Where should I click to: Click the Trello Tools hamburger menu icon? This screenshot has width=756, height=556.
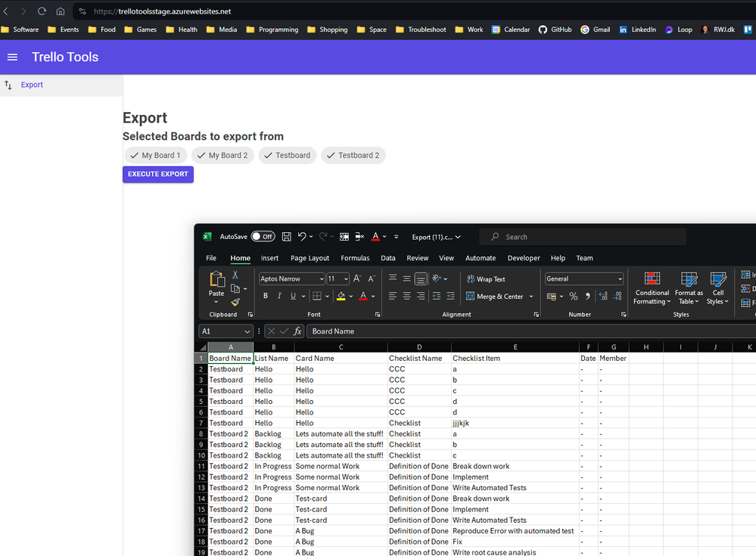13,57
